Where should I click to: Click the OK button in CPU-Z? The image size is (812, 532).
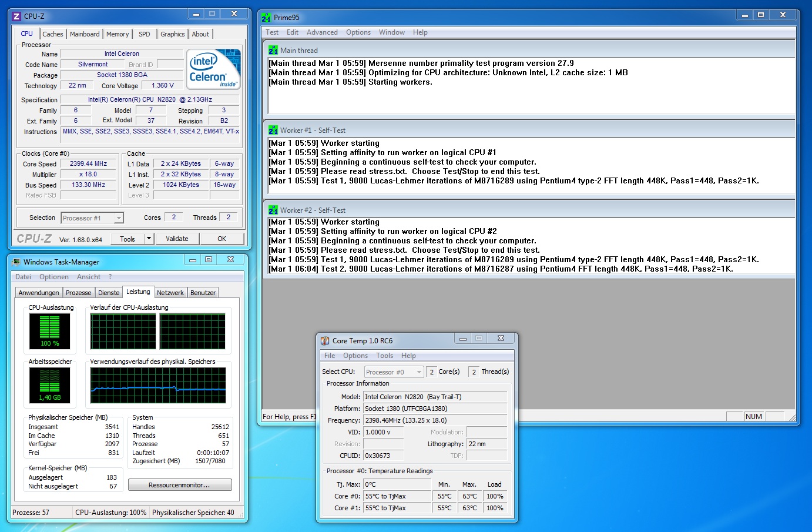(x=222, y=239)
